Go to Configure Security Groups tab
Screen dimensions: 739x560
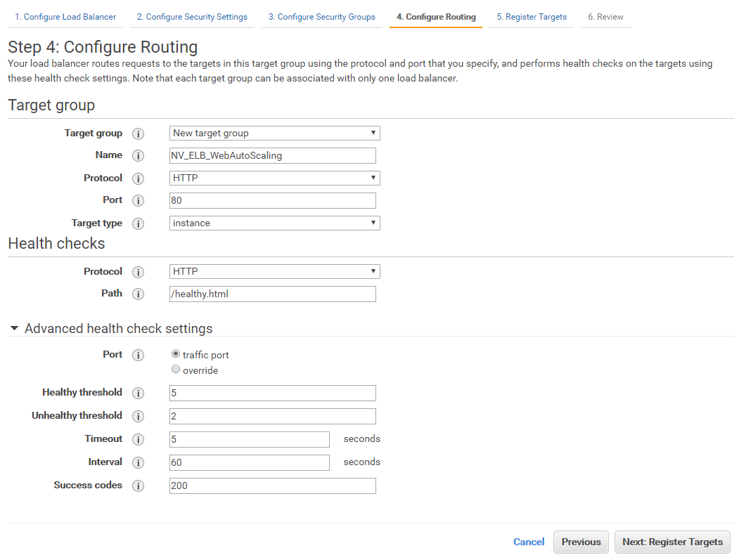pos(321,17)
